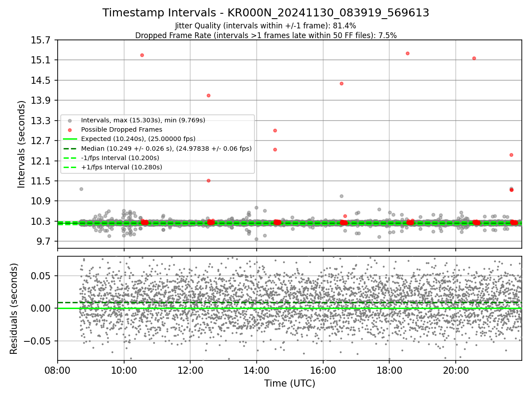Click the red point near 14:30 at 13.0s
This screenshot has height=399, width=532.
point(275,130)
